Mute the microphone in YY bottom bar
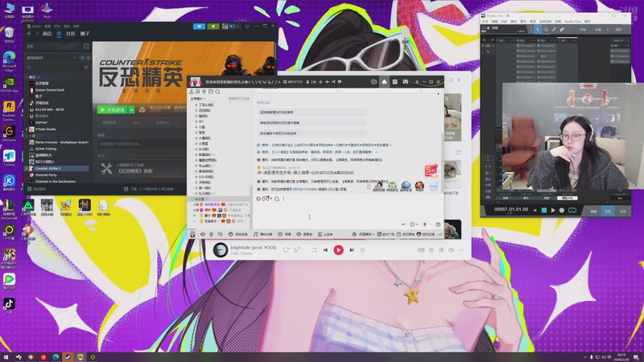 tap(211, 234)
